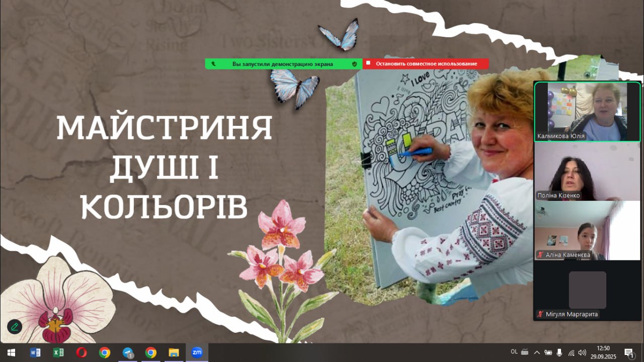
Task: Open the system volume speaker control
Action: click(582, 352)
